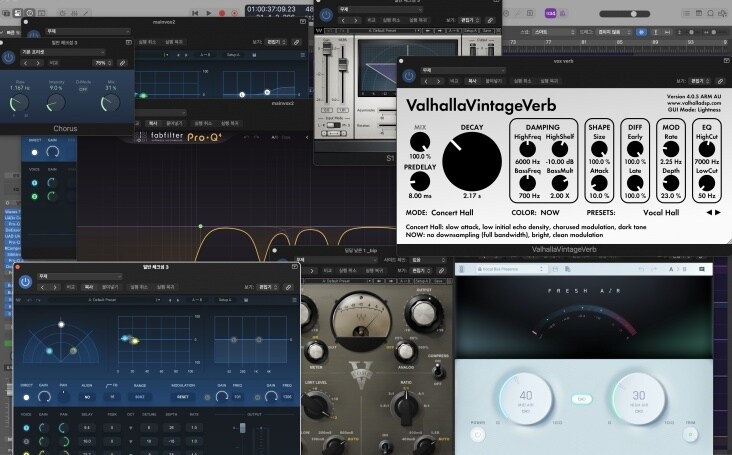Click link chain icon in Chorus window
This screenshot has height=455, width=732.
122,63
